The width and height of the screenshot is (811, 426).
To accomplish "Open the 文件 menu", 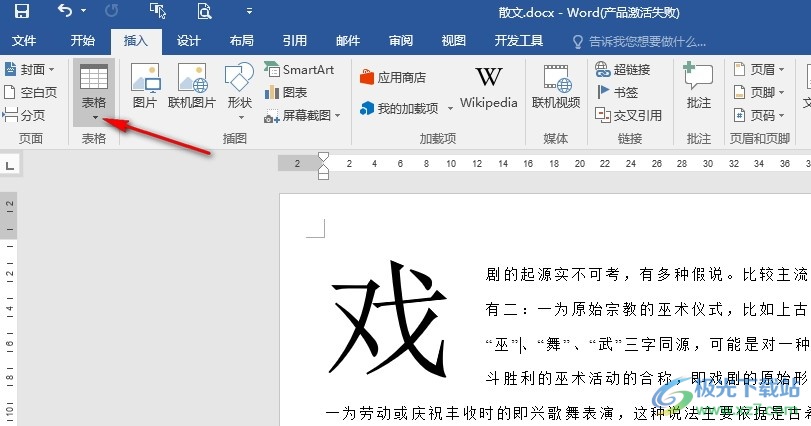I will tap(24, 41).
